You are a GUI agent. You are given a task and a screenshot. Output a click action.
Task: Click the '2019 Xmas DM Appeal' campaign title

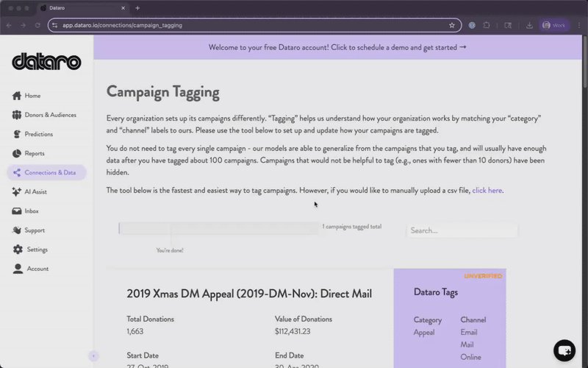249,294
